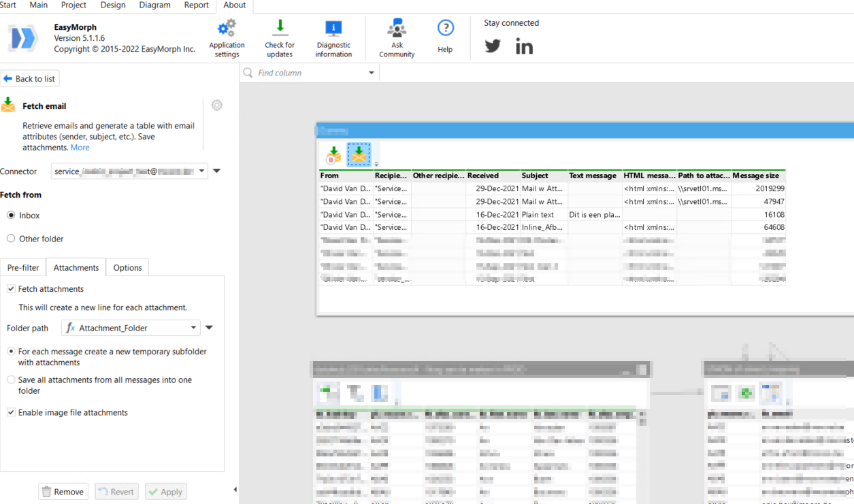
Task: Click the fx expression icon in Folder path
Action: pyautogui.click(x=70, y=328)
